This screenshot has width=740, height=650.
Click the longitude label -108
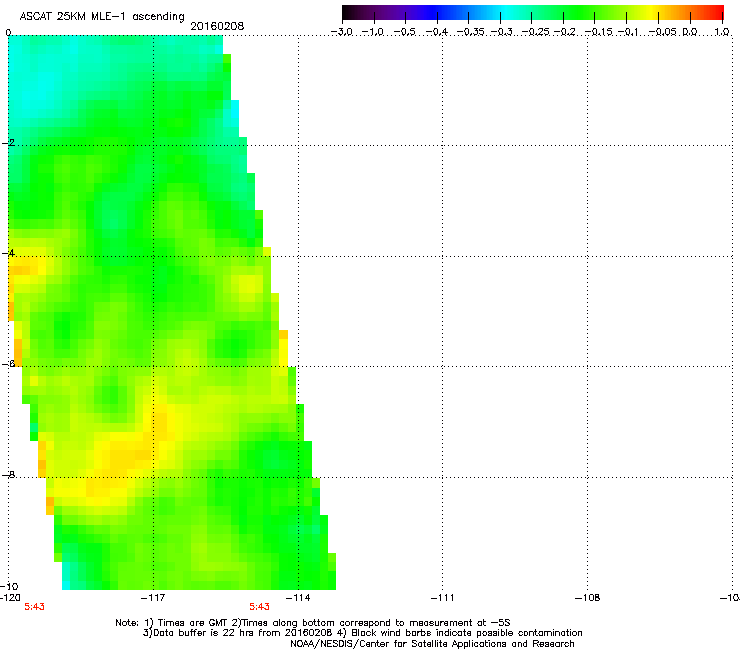[x=587, y=598]
